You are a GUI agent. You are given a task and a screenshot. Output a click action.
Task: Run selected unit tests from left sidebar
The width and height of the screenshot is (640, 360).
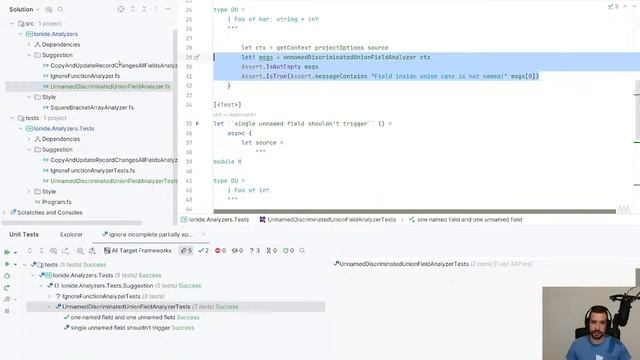7,264
